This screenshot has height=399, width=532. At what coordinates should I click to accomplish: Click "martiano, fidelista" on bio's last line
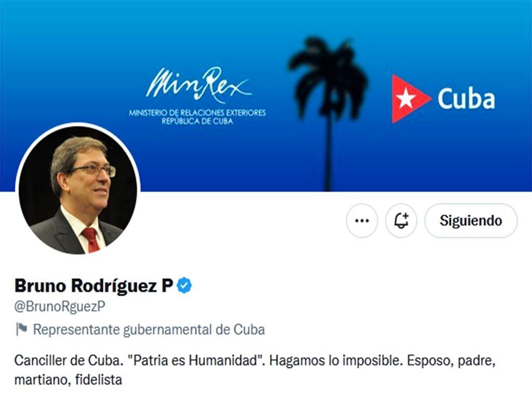click(x=68, y=379)
